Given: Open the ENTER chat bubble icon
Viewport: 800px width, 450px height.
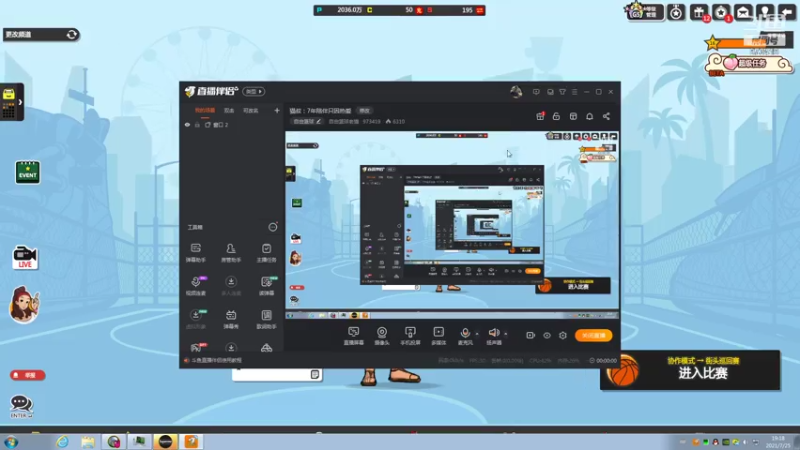Looking at the screenshot, I should coord(21,407).
